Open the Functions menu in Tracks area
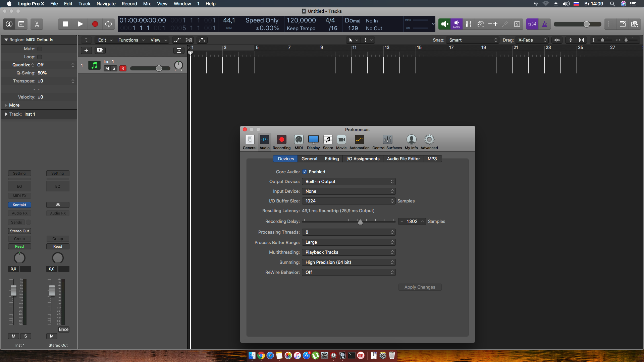Viewport: 644px width, 362px height. coord(131,40)
